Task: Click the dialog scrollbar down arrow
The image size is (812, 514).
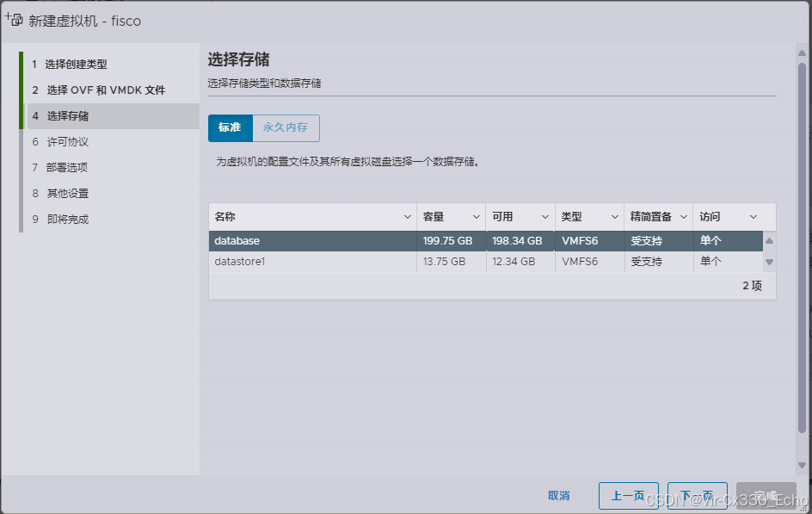Action: click(x=803, y=465)
